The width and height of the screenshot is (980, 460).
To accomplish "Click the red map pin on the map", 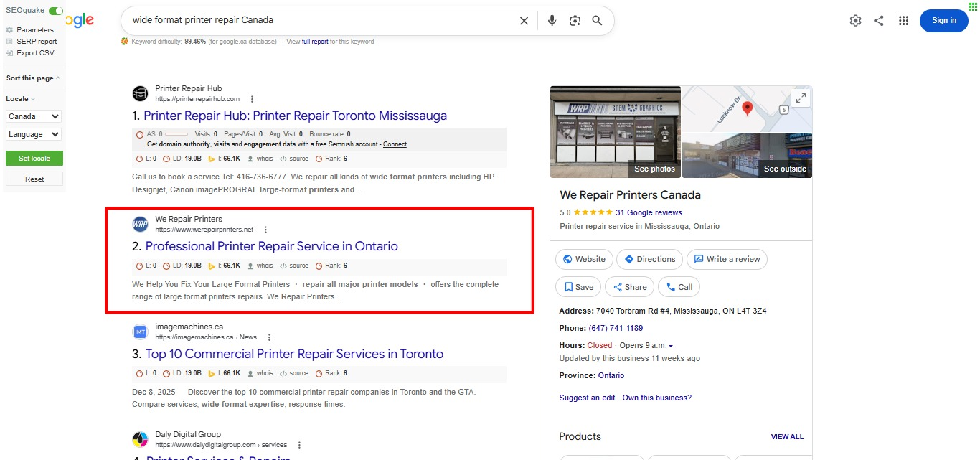I will point(747,108).
